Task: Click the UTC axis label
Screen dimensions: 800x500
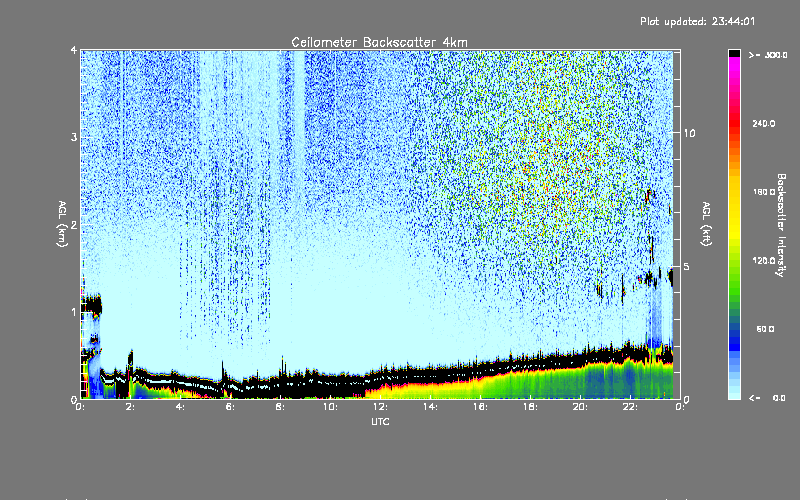Action: coord(380,422)
